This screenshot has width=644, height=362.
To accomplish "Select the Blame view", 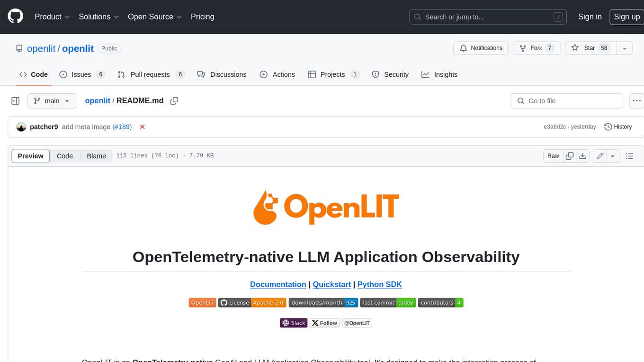I will click(96, 156).
